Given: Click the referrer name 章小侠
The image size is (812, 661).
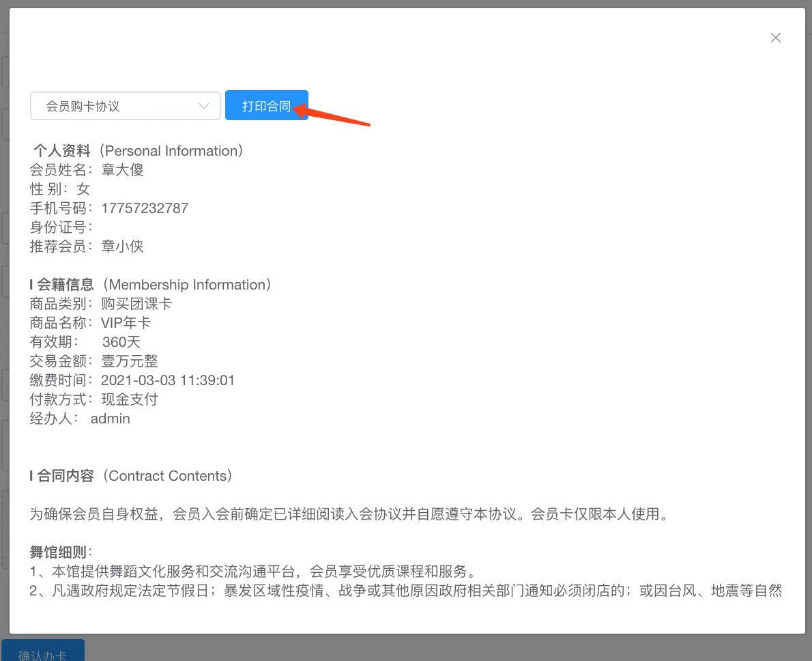Looking at the screenshot, I should point(123,247).
